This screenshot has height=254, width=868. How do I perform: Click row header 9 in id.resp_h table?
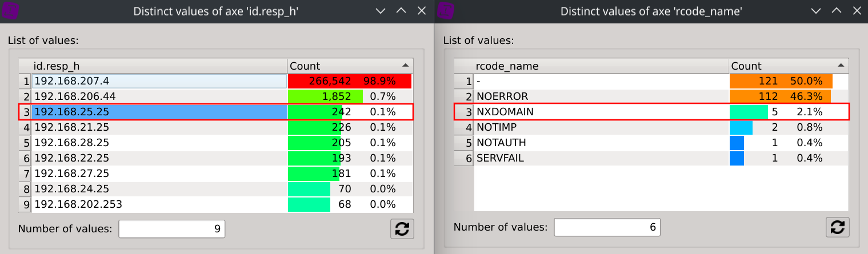[26, 204]
